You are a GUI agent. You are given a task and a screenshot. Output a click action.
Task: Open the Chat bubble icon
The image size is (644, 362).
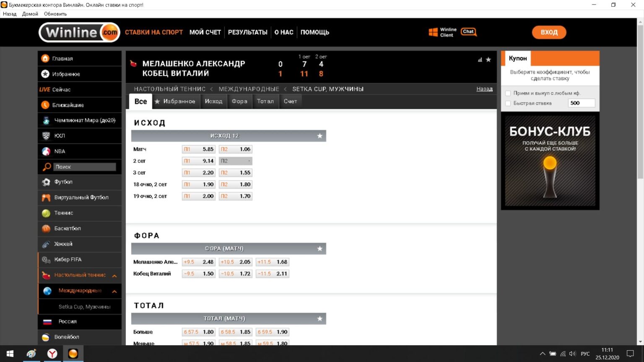tap(469, 32)
